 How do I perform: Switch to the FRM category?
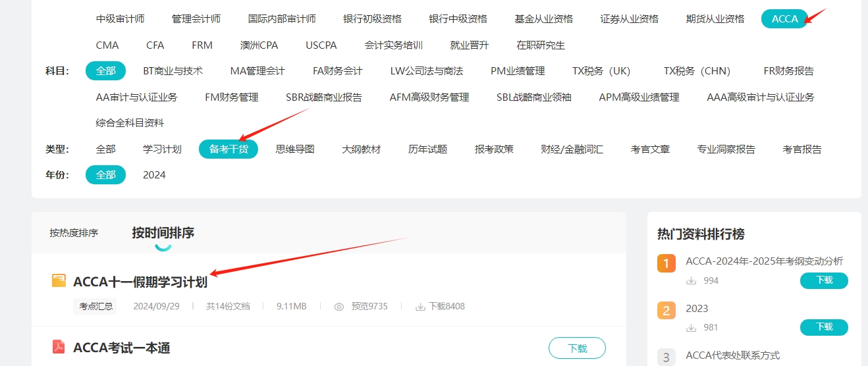[x=202, y=45]
